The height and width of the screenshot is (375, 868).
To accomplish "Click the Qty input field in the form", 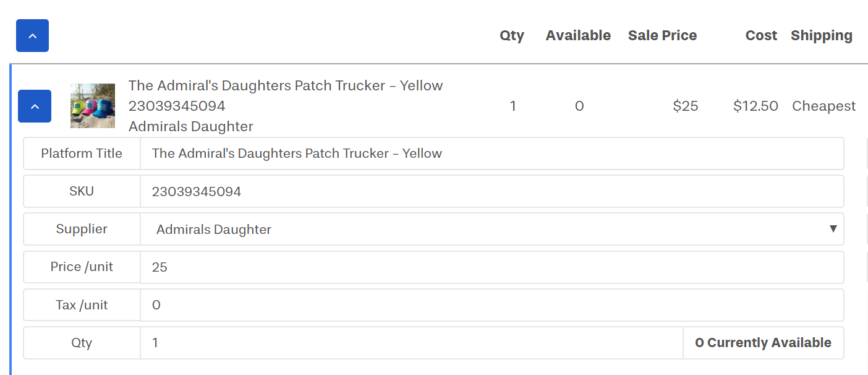I will 411,343.
